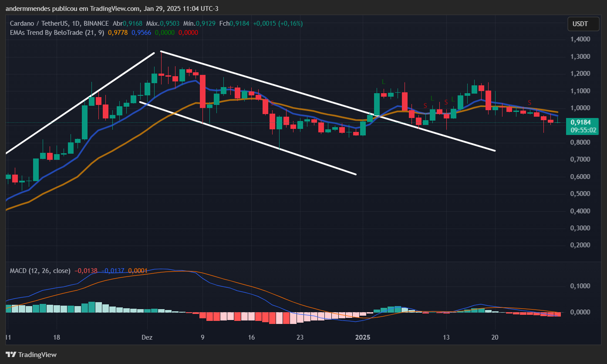The width and height of the screenshot is (607, 364).
Task: Click the 2025 label on time axis
Action: click(x=363, y=337)
